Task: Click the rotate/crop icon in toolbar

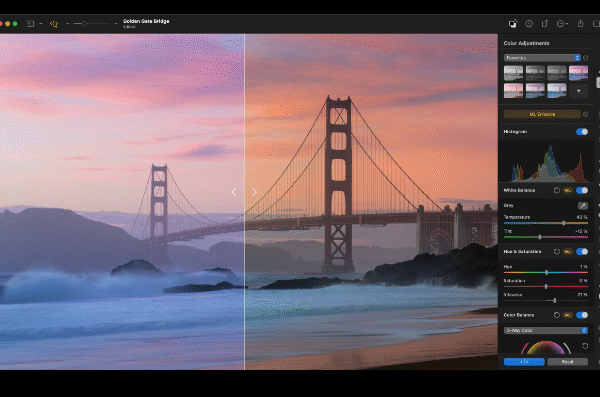Action: click(545, 24)
